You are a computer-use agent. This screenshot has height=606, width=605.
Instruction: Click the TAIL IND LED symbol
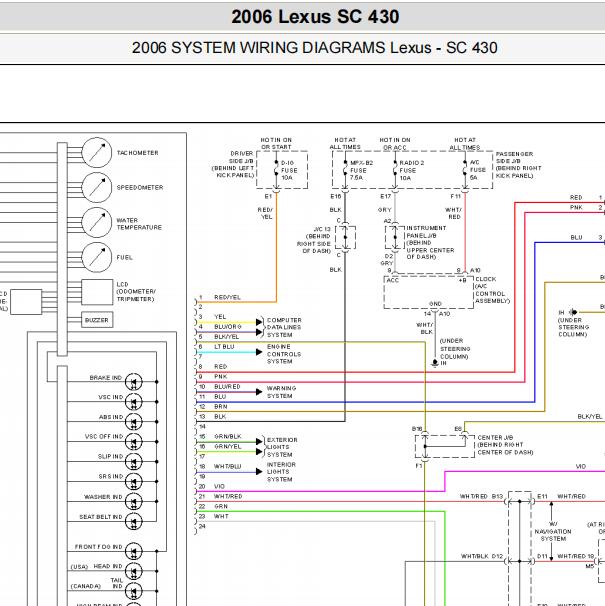point(134,591)
